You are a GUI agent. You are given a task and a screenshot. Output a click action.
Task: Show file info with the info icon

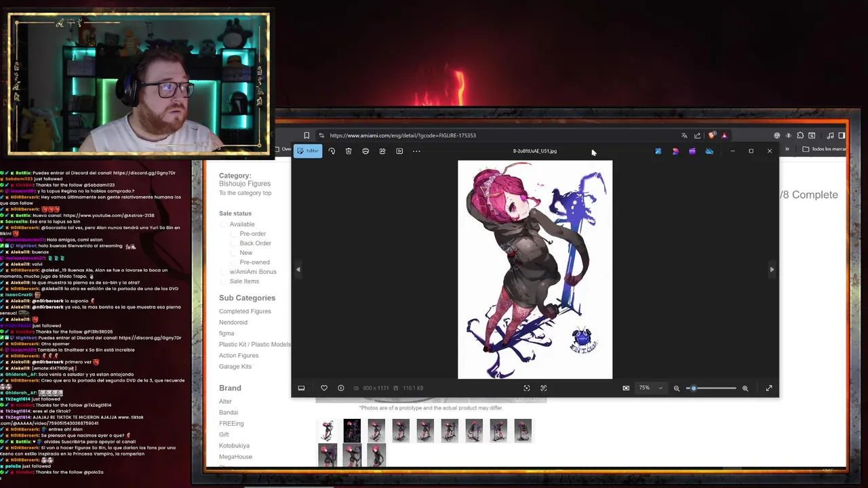pyautogui.click(x=341, y=388)
